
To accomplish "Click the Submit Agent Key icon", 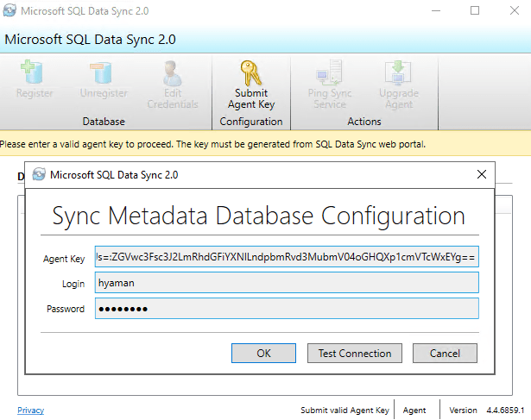I will [251, 73].
